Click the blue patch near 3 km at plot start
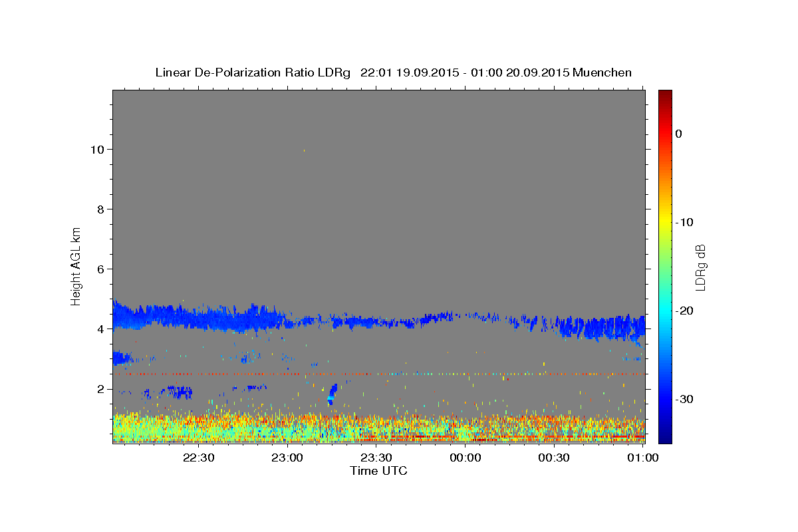The image size is (798, 532). tap(122, 358)
